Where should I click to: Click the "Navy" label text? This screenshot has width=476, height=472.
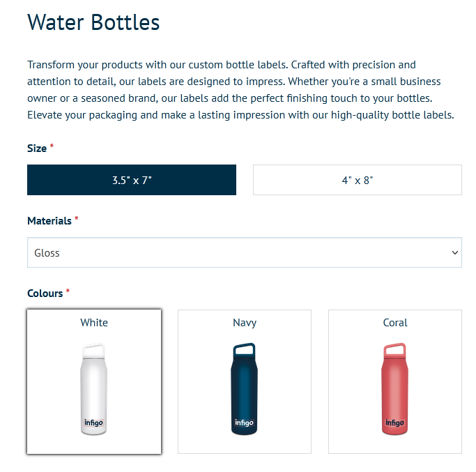(x=245, y=323)
